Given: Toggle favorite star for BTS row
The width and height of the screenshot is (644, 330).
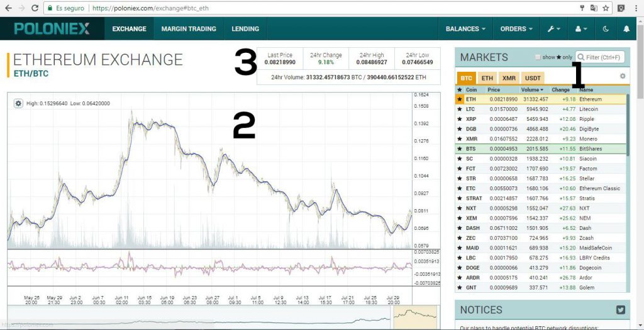Looking at the screenshot, I should coord(460,149).
